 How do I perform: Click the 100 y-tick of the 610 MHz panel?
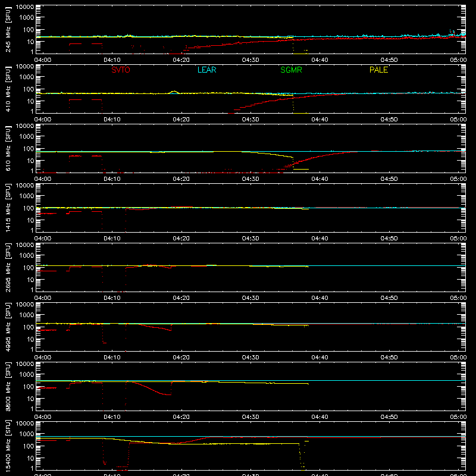point(29,149)
